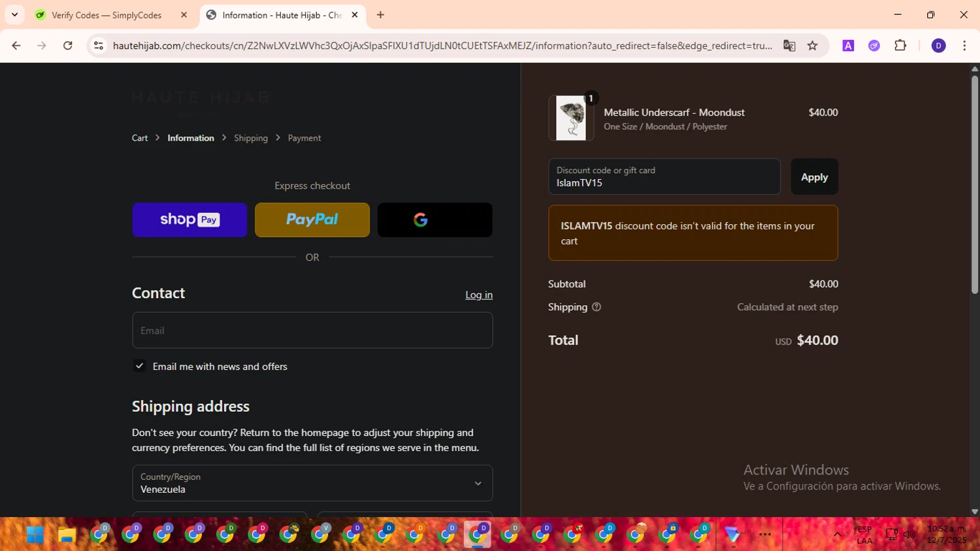Click the ISLAMTV15 invalid code message

pos(693,233)
